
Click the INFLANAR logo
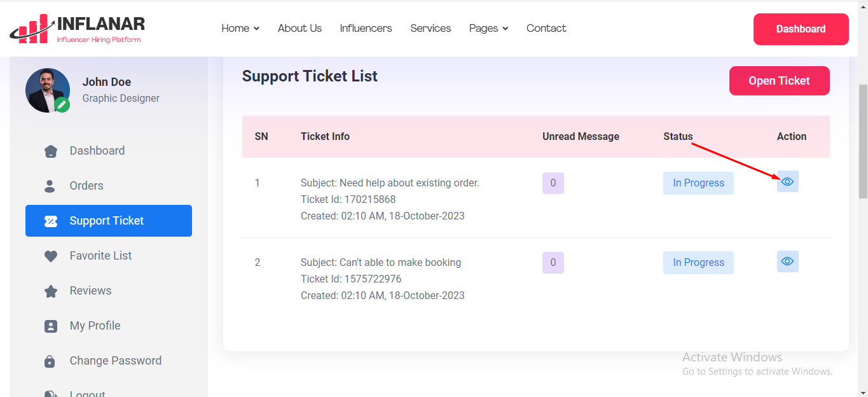pyautogui.click(x=78, y=29)
